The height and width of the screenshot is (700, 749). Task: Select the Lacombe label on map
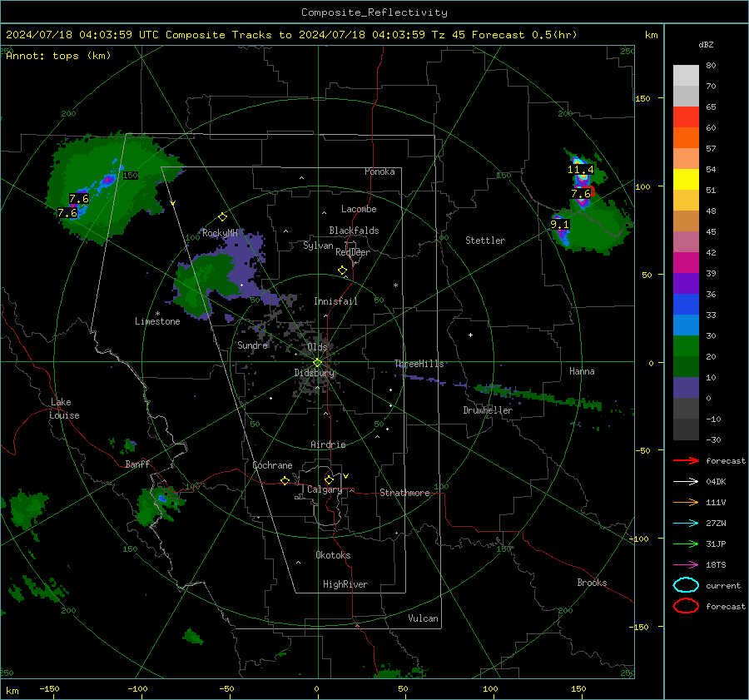359,209
